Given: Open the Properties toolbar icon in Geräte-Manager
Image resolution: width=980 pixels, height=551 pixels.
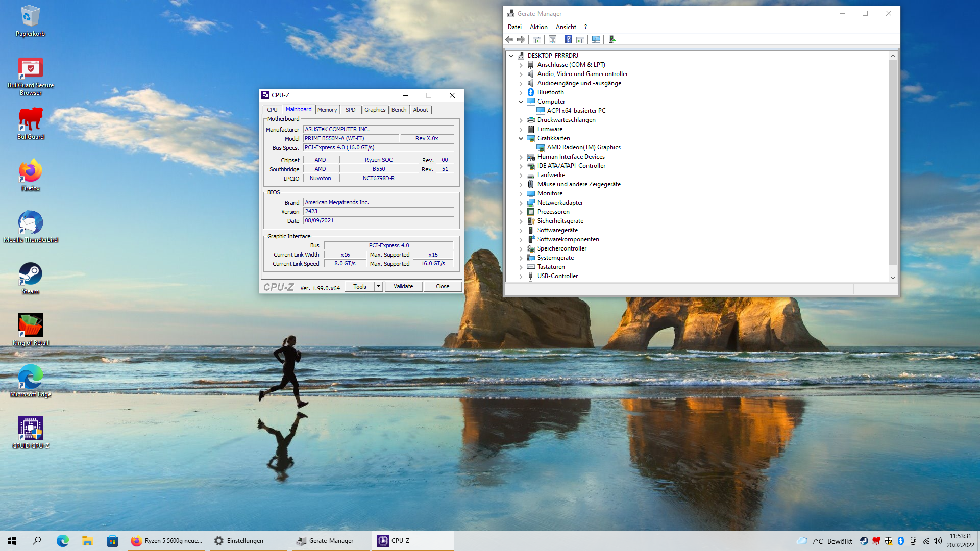Looking at the screenshot, I should click(552, 40).
